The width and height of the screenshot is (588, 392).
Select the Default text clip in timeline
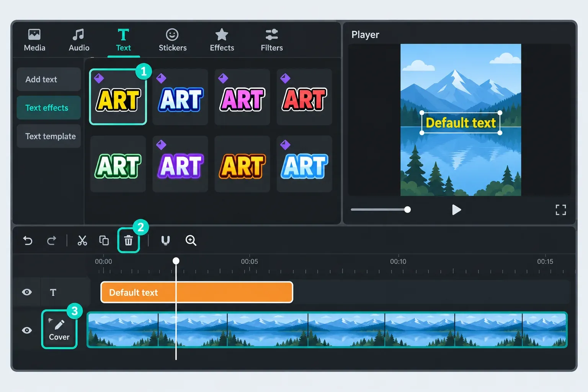[x=197, y=292]
